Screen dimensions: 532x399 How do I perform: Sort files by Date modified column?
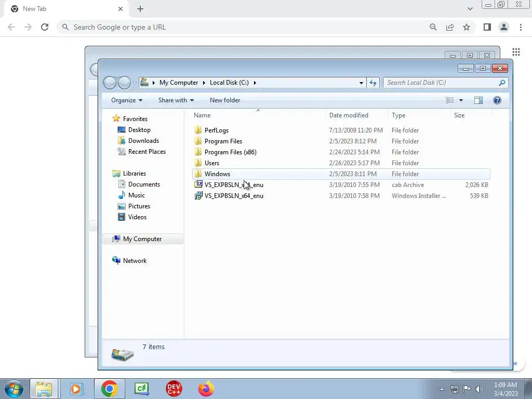[357, 115]
